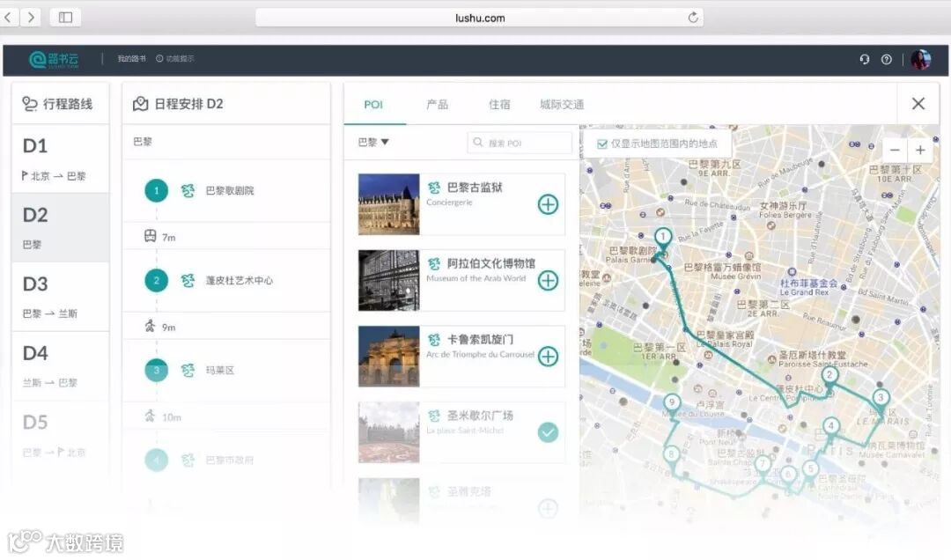Open the 阿拉伯文化博物馆 thumbnail
The height and width of the screenshot is (560, 951).
389,280
